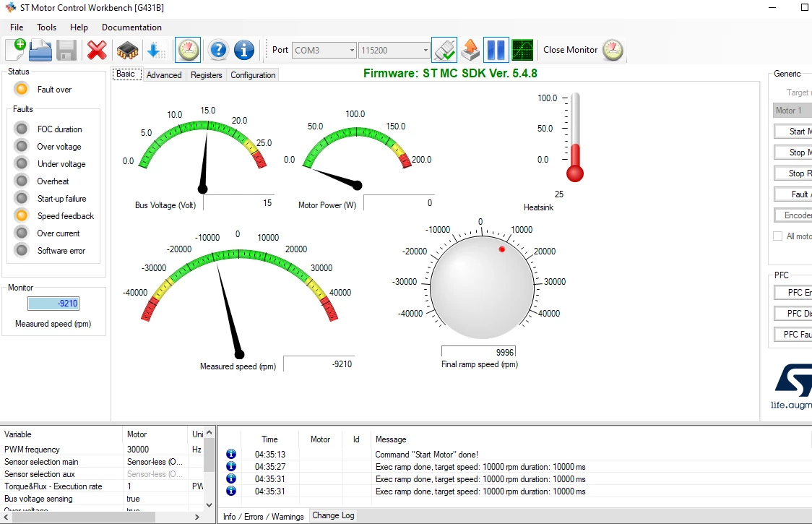
Task: Open the Motor 1 target dropdown
Action: tap(792, 111)
